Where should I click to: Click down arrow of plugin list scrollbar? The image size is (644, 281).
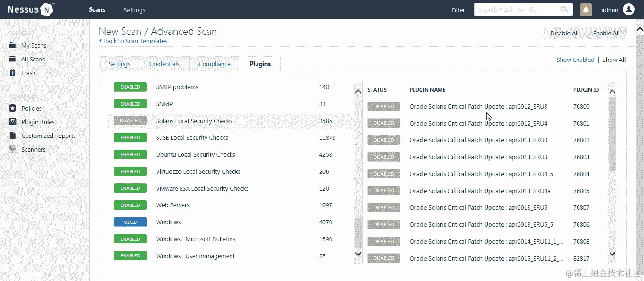(612, 254)
